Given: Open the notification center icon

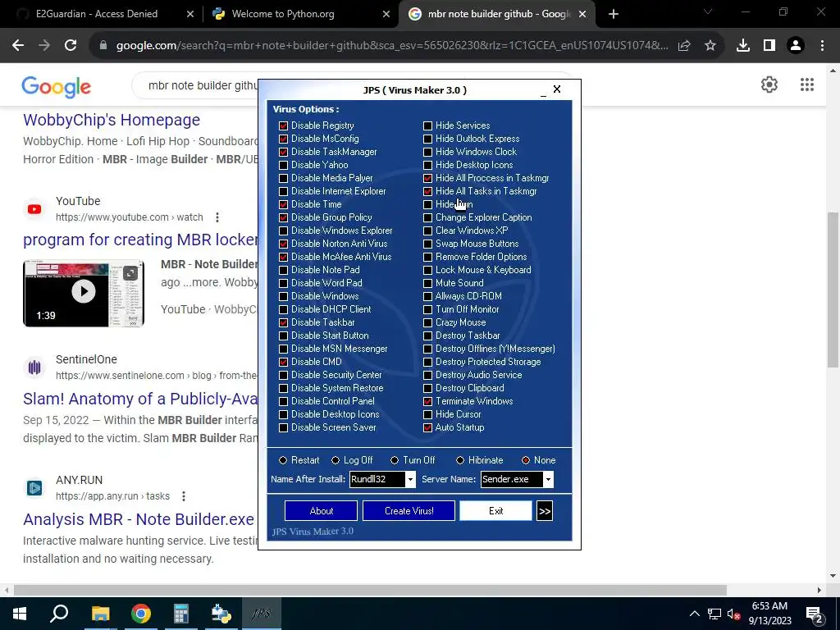Looking at the screenshot, I should 815,614.
